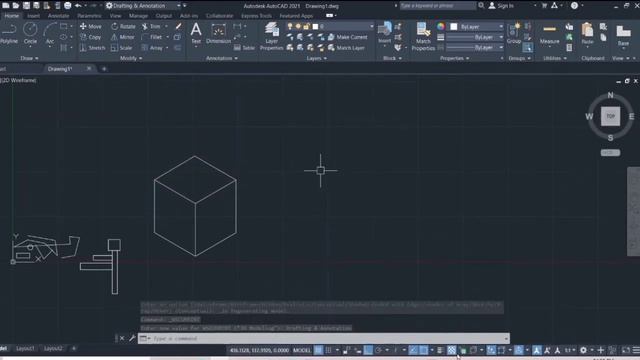
Task: Open the Layout1 tab
Action: coord(25,349)
